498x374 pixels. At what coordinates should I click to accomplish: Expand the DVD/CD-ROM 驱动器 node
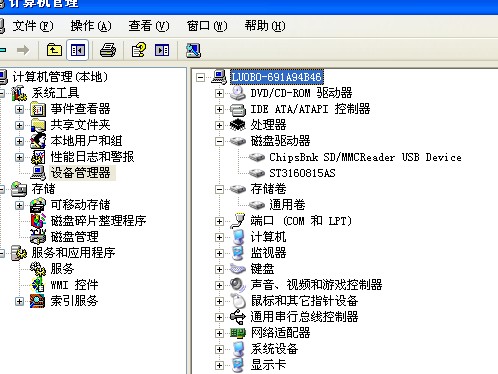219,93
